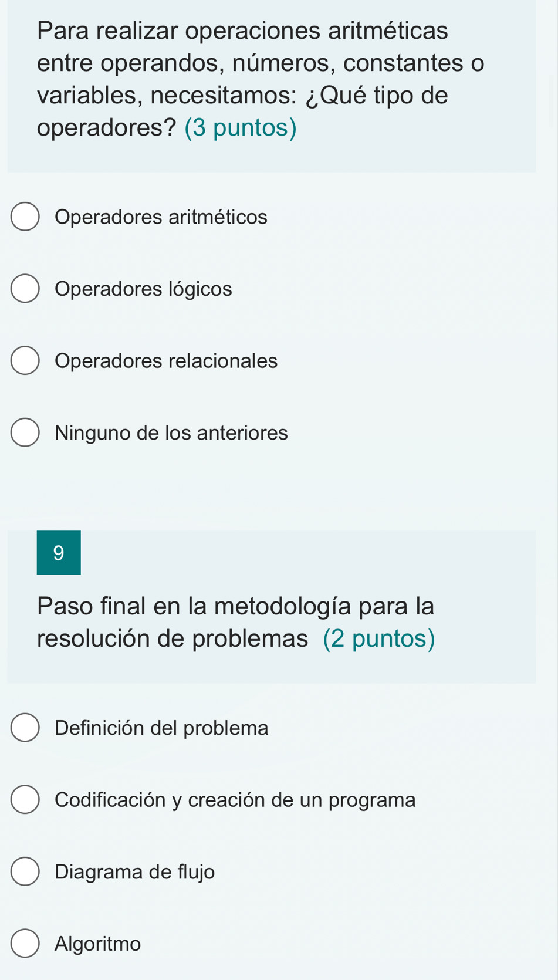Click the 'Codificación y creación de un programa' text
Screen dimensions: 558x980
pyautogui.click(x=235, y=800)
